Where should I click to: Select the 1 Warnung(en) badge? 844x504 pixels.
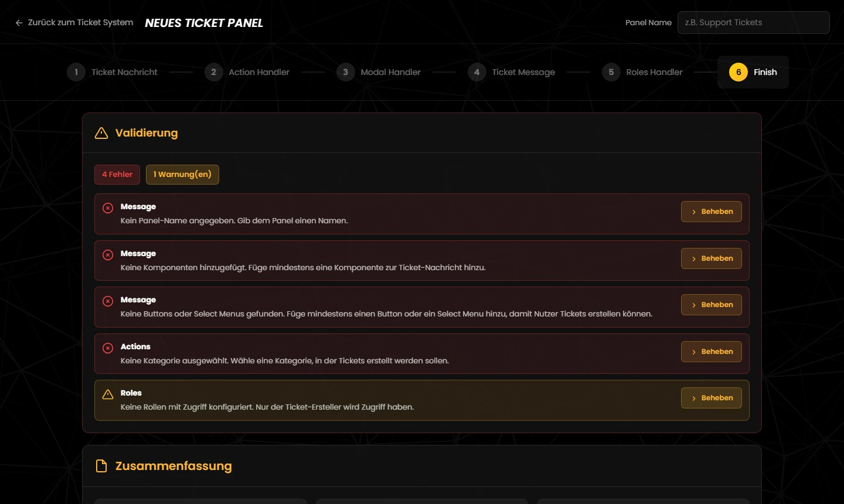pyautogui.click(x=182, y=175)
